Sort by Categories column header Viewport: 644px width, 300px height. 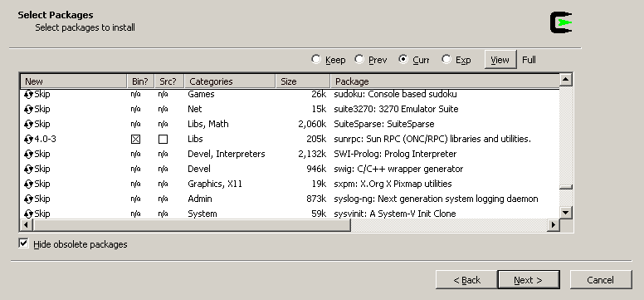[x=230, y=81]
